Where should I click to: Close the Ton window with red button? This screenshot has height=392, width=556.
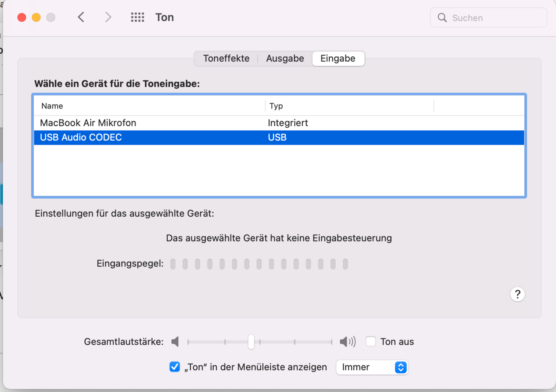click(22, 17)
